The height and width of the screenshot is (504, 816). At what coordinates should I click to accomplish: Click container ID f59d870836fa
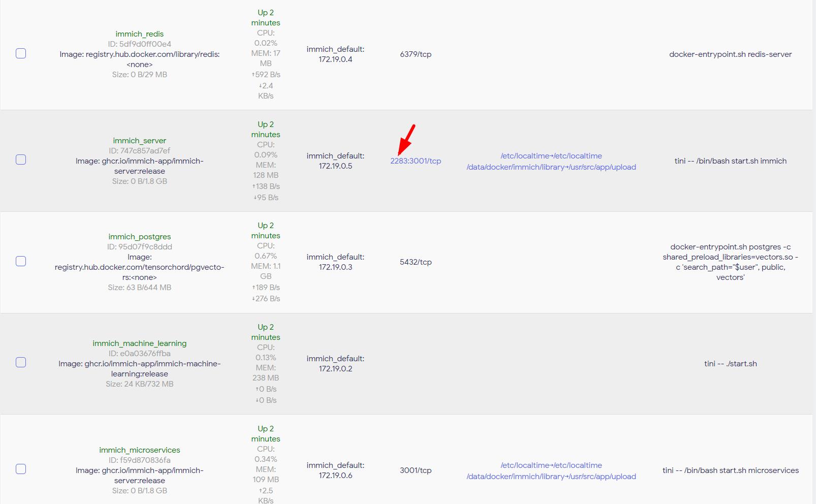pos(140,460)
